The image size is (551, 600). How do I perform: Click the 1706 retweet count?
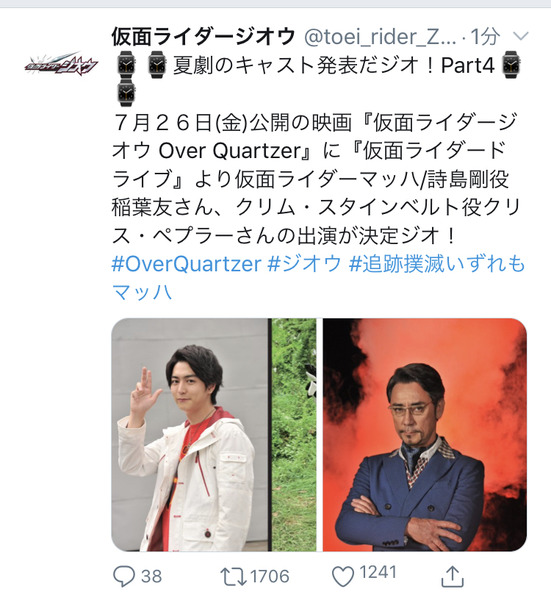269,576
